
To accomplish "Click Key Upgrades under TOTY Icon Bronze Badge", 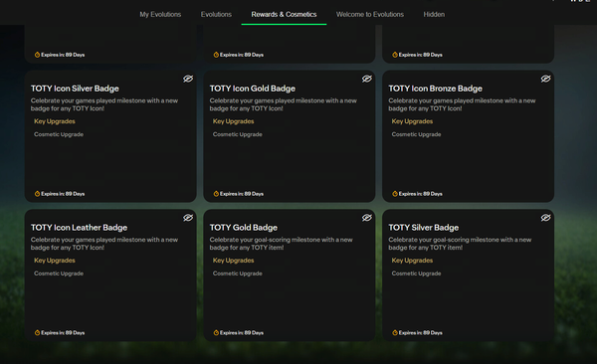I will pyautogui.click(x=412, y=121).
